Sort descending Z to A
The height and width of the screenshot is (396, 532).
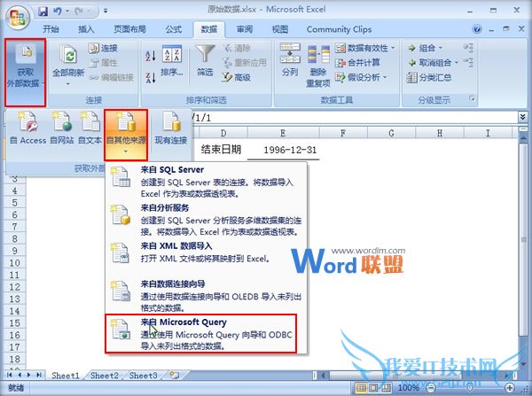click(151, 77)
